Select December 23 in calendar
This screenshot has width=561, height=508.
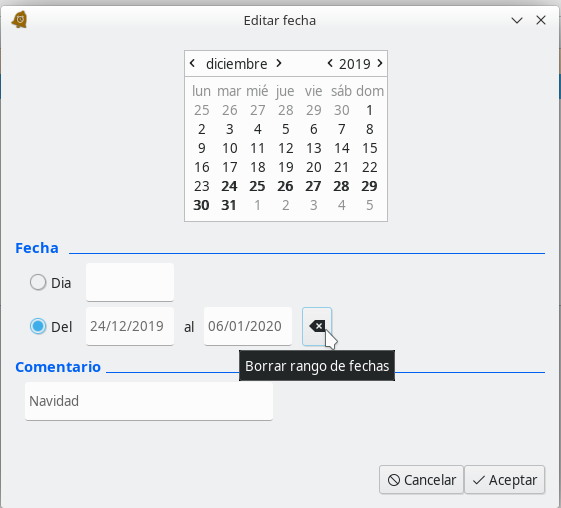(x=201, y=186)
